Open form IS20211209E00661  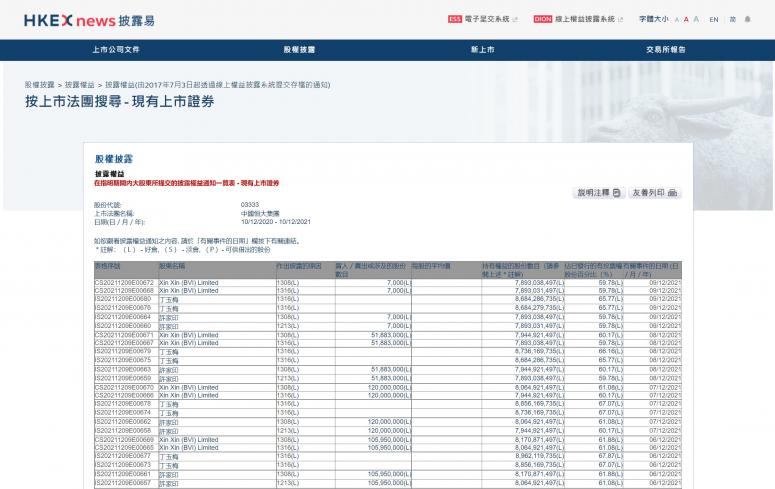point(123,474)
